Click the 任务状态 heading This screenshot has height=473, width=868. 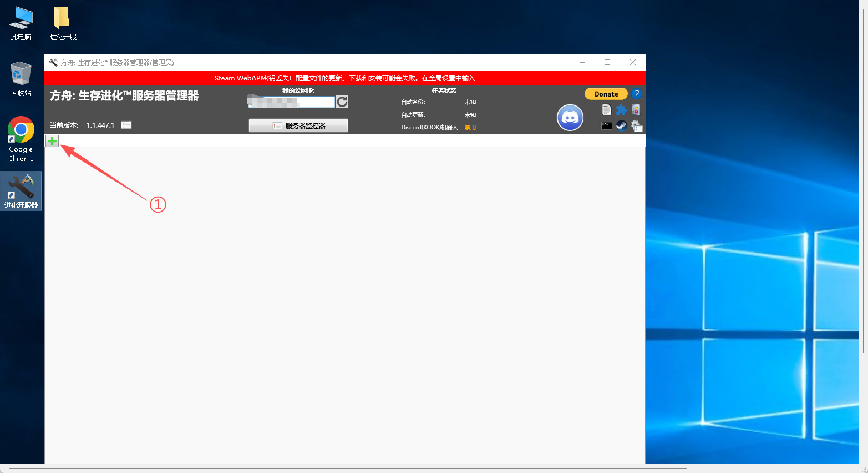(444, 90)
